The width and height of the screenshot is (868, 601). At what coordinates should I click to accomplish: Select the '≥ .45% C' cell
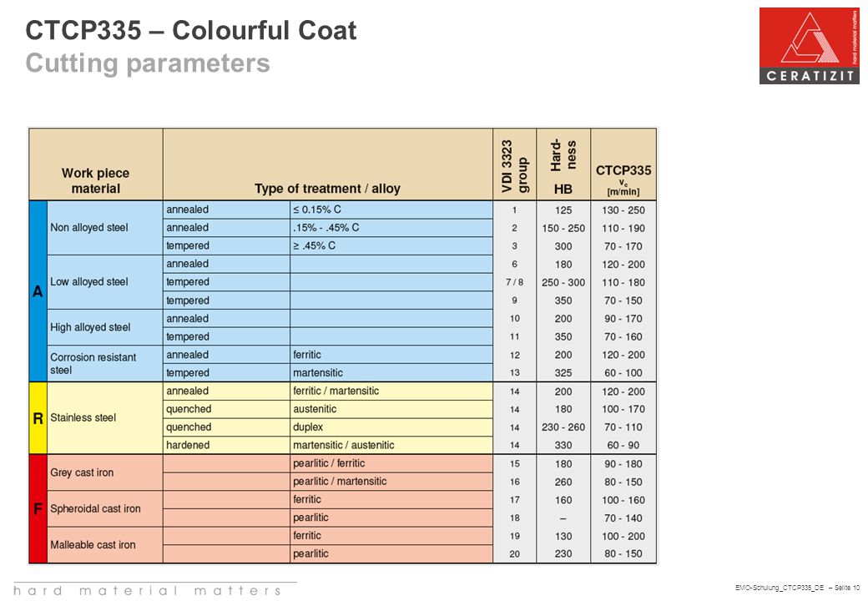point(391,245)
